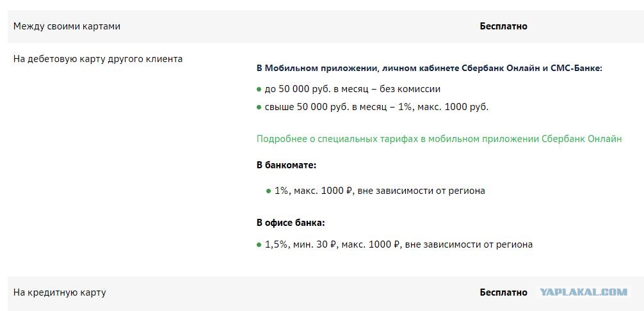Select the 'На кредитную карту' row label
The width and height of the screenshot is (644, 311).
[60, 292]
